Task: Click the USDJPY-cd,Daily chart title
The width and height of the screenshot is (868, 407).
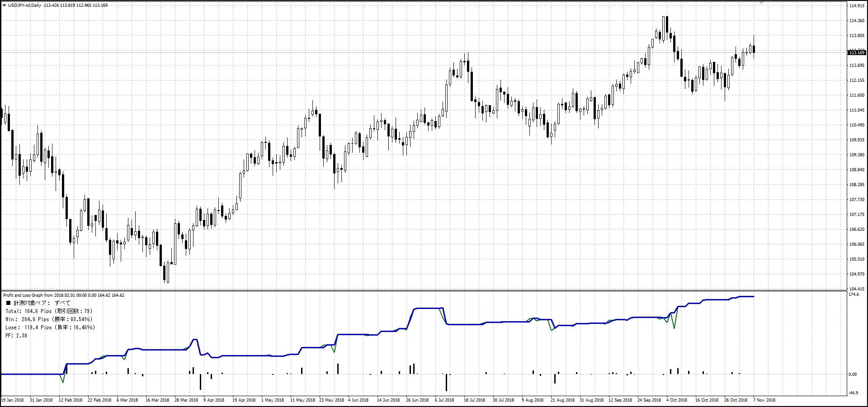Action: [25, 5]
